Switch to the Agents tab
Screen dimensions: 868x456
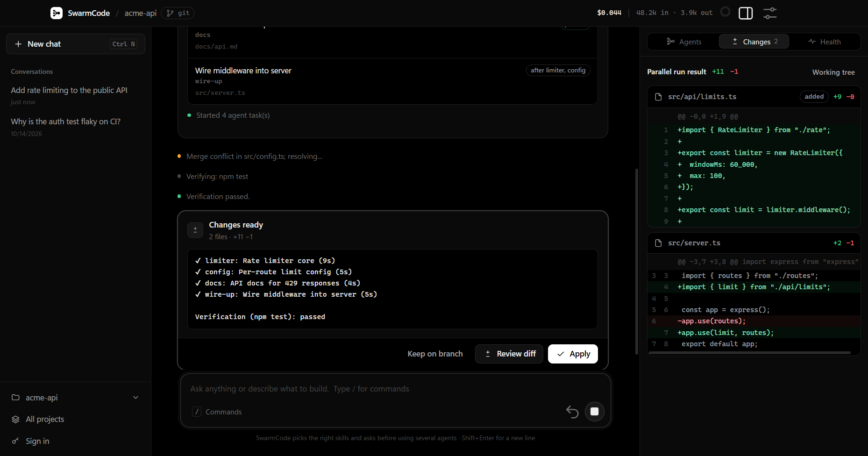684,42
